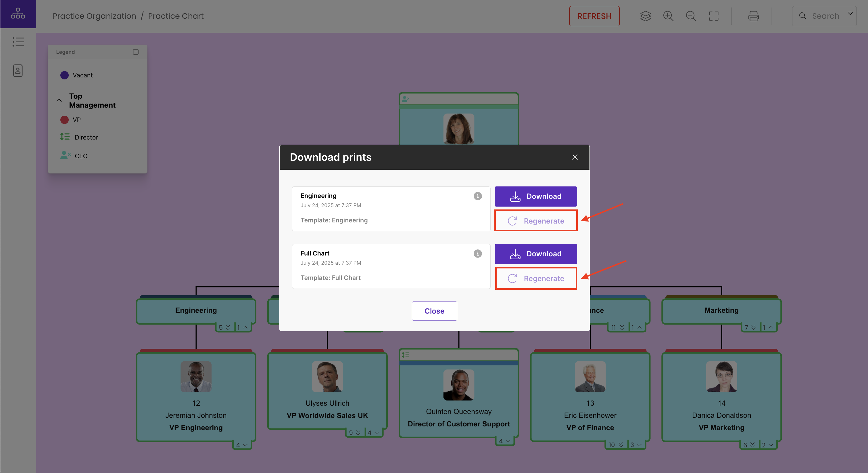Regenerate the Engineering print
Viewport: 868px width, 473px height.
click(x=535, y=221)
